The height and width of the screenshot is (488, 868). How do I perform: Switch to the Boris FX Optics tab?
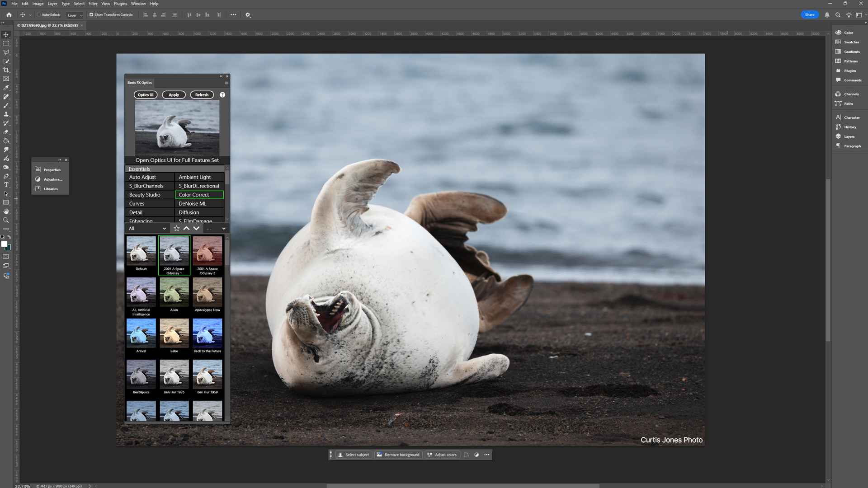click(x=139, y=83)
